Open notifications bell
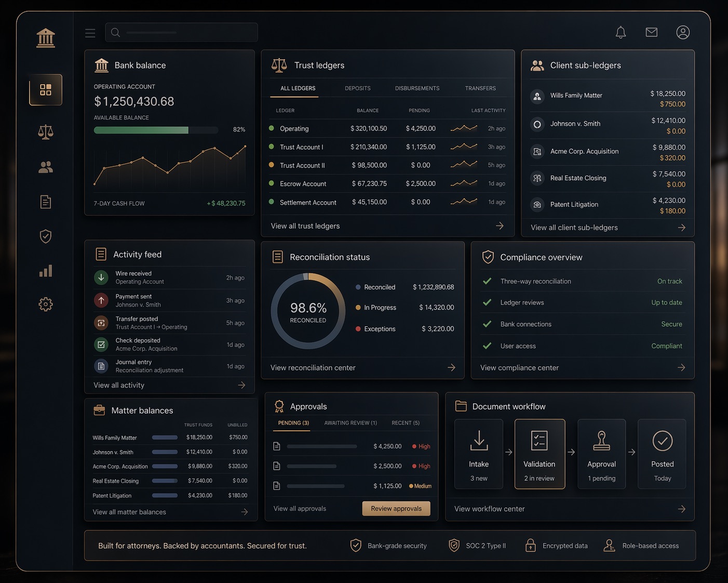The height and width of the screenshot is (583, 728). pyautogui.click(x=621, y=32)
